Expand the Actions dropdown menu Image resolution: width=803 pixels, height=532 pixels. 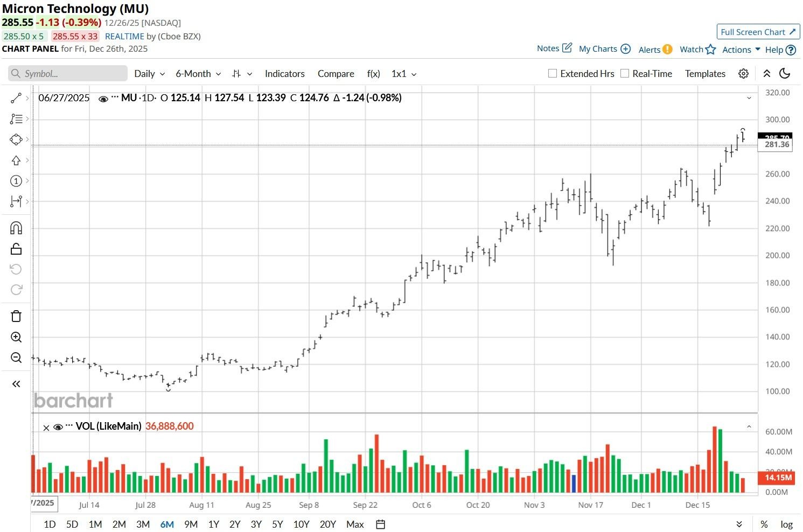click(x=741, y=50)
